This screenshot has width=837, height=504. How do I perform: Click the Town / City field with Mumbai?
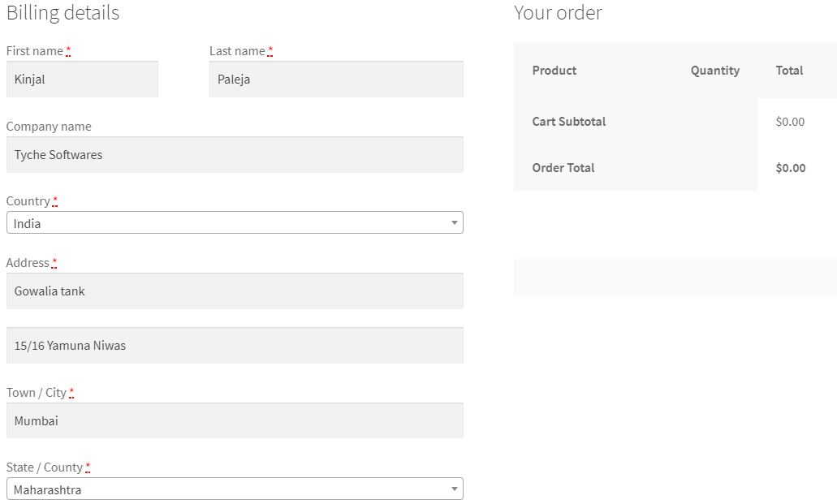[x=235, y=421]
